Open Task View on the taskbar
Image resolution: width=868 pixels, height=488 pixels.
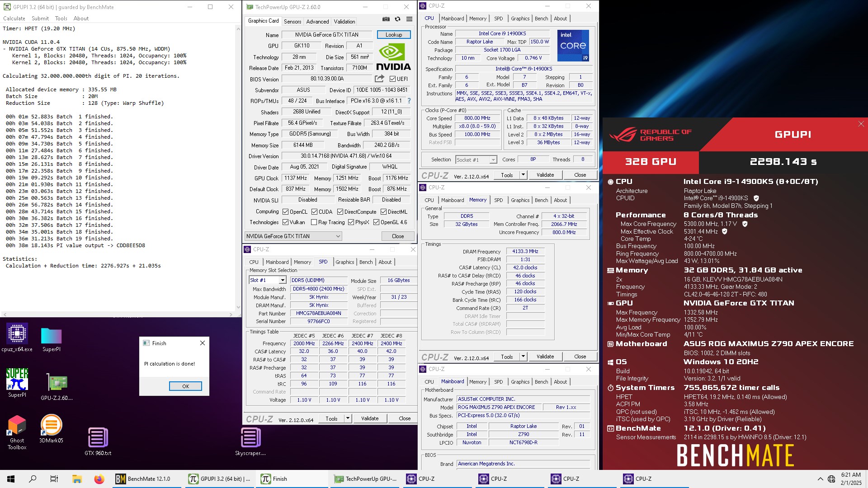[x=54, y=479]
